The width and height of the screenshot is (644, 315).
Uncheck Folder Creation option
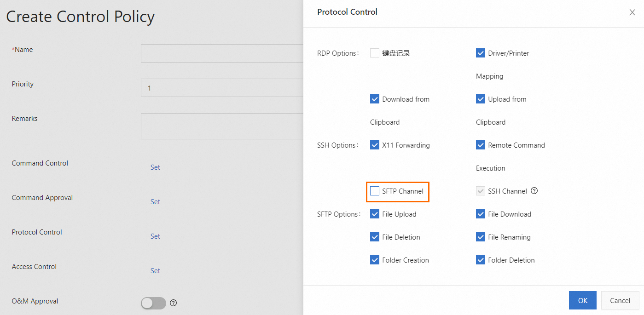click(x=375, y=260)
